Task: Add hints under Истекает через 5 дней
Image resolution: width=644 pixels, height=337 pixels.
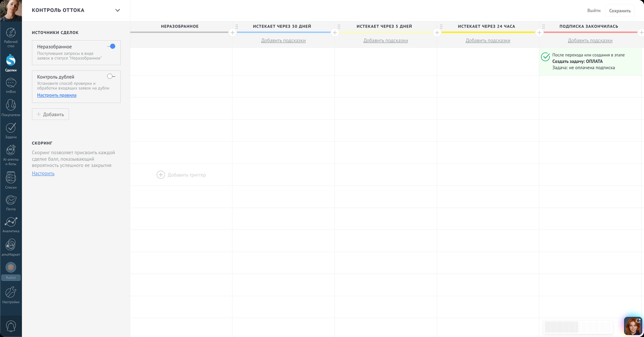Action: 386,40
